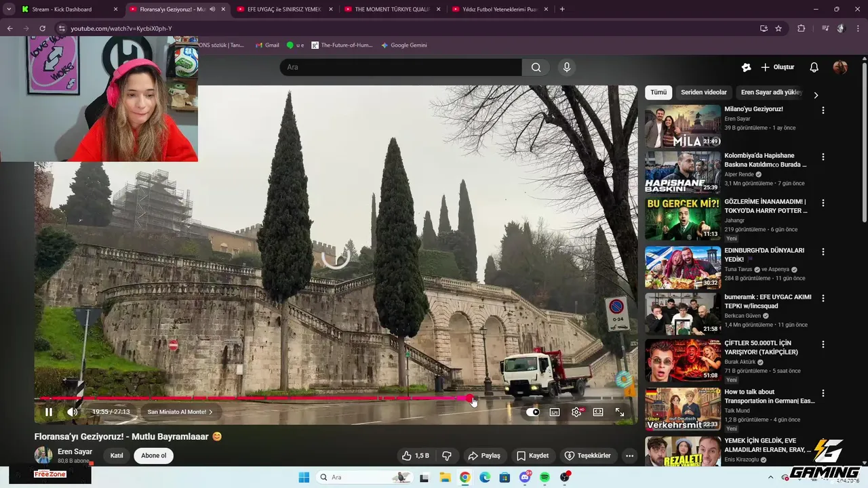868x488 pixels.
Task: Open options for Kolombiya'da Hapishane video
Action: (x=823, y=157)
